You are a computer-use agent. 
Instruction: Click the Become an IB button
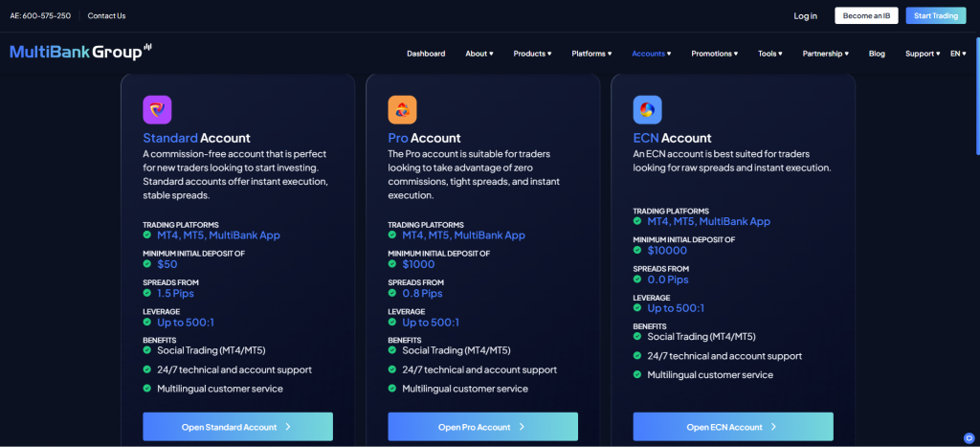point(866,15)
